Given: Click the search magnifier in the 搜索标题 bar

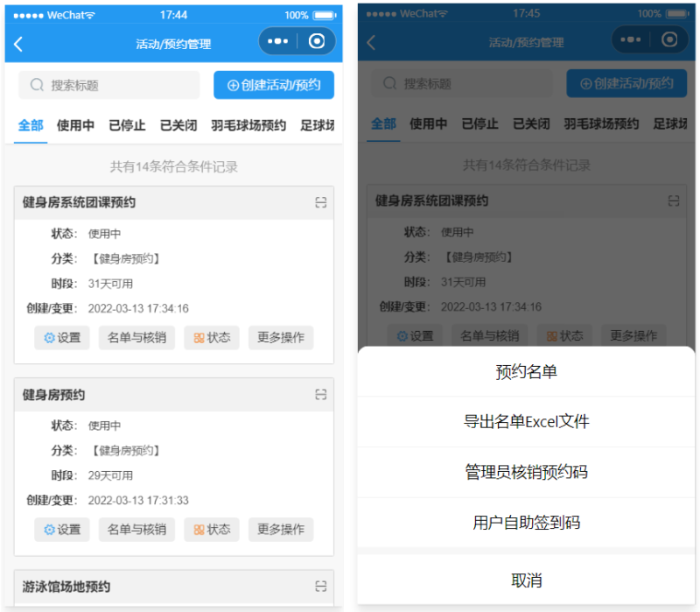Looking at the screenshot, I should [37, 84].
